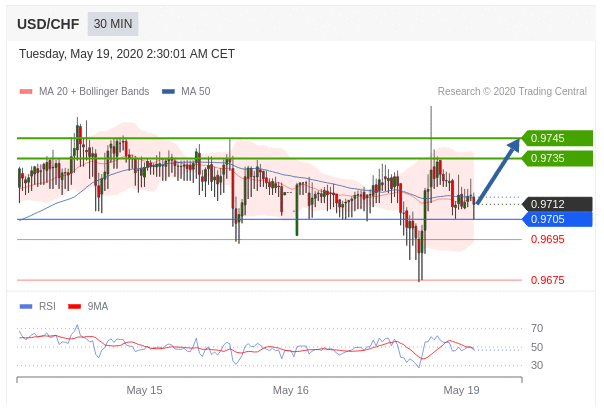Viewport: 604px width, 411px height.
Task: Click the May 15 date axis label
Action: [x=144, y=390]
